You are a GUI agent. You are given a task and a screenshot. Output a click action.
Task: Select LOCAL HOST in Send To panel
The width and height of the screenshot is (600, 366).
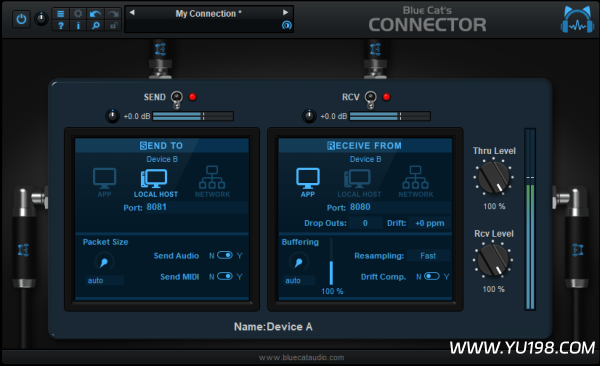coord(156,183)
